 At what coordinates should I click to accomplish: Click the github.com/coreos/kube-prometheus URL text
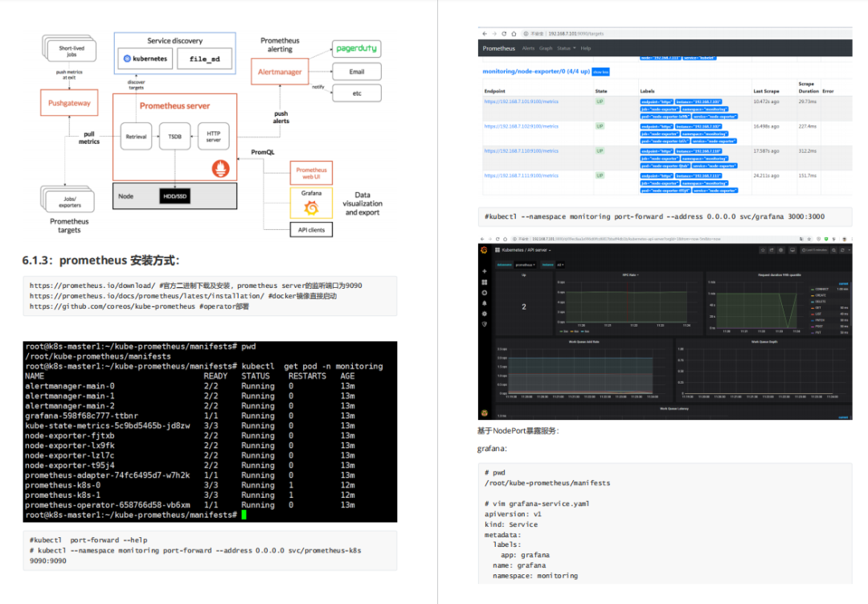coord(113,306)
